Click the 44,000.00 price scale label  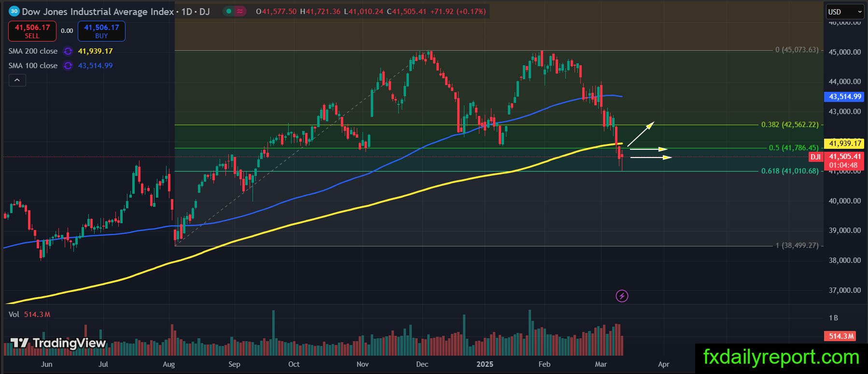(845, 82)
